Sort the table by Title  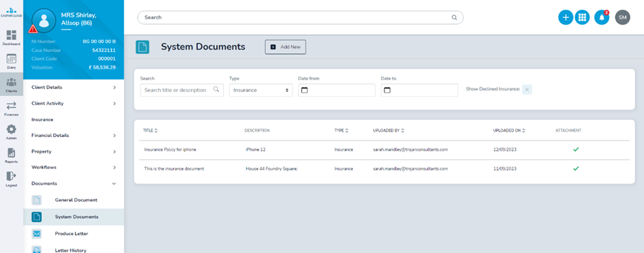point(150,130)
